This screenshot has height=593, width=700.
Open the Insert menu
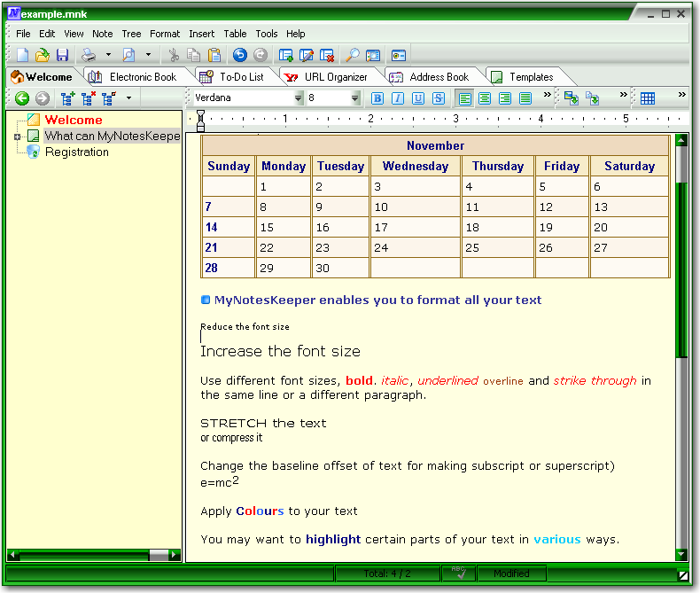(202, 34)
